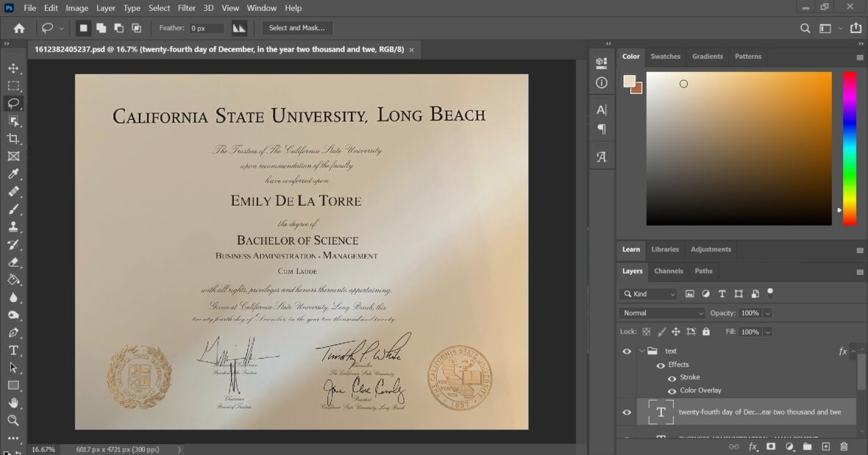
Task: Delete layer using trash icon
Action: click(844, 447)
